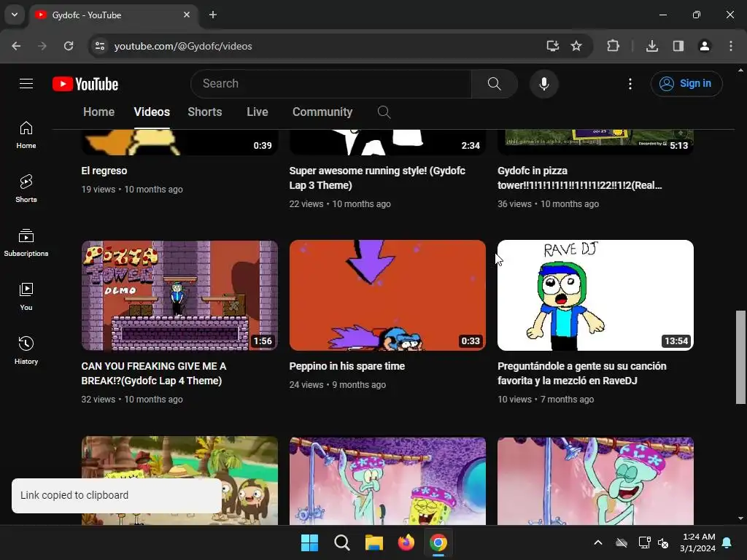Switch to the channel Shorts tab
747x560 pixels.
tap(205, 112)
